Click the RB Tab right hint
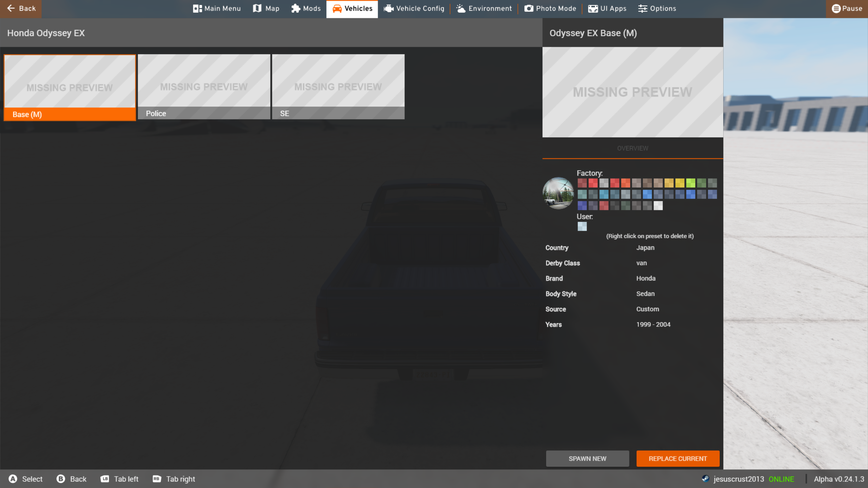Viewport: 868px width, 488px height. [x=174, y=479]
